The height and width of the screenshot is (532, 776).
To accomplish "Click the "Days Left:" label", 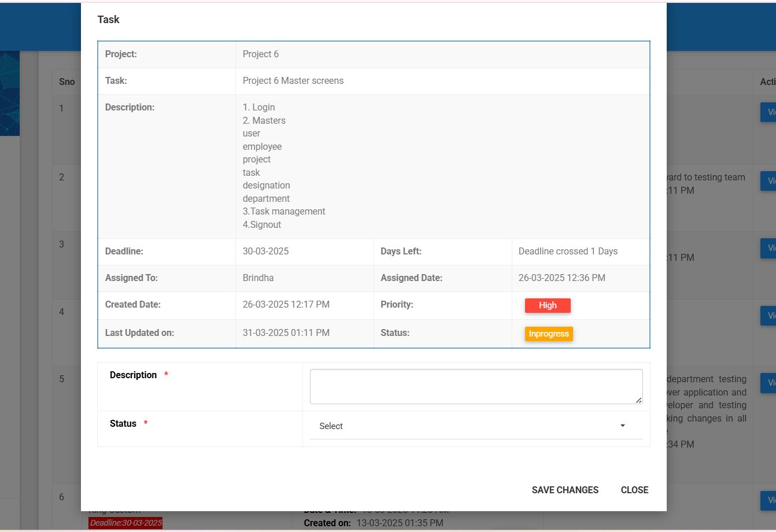I will click(x=401, y=252).
